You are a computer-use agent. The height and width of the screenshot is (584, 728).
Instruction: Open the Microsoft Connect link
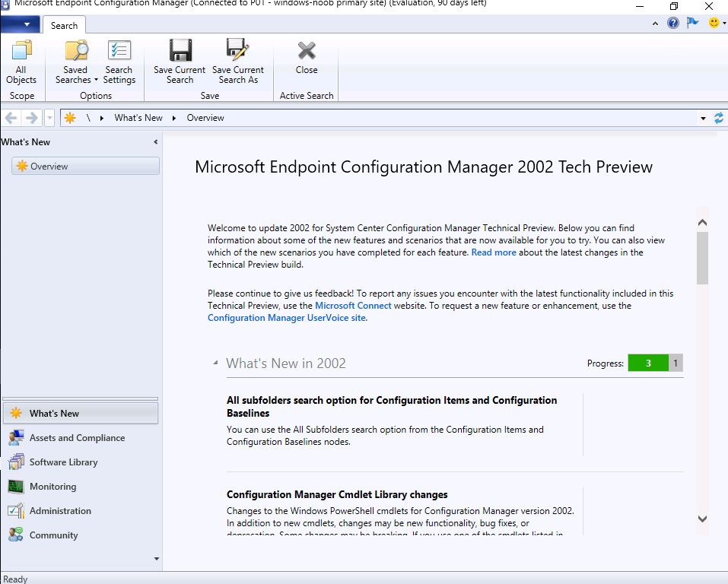pos(353,306)
